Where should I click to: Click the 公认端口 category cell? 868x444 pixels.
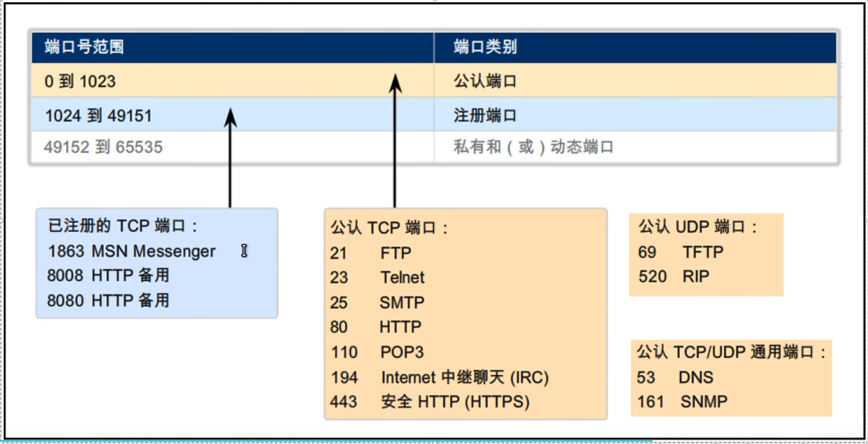[x=485, y=81]
